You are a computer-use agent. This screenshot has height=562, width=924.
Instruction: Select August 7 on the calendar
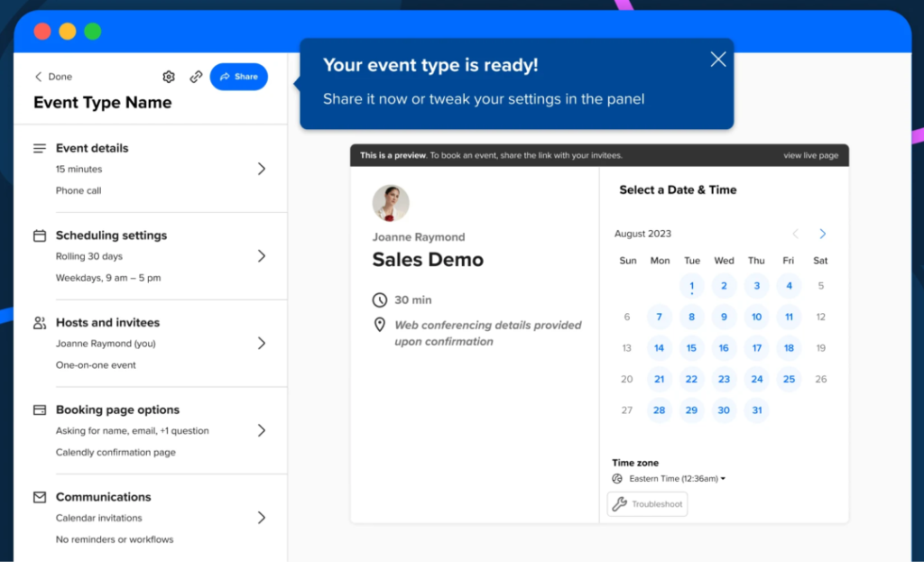tap(660, 317)
